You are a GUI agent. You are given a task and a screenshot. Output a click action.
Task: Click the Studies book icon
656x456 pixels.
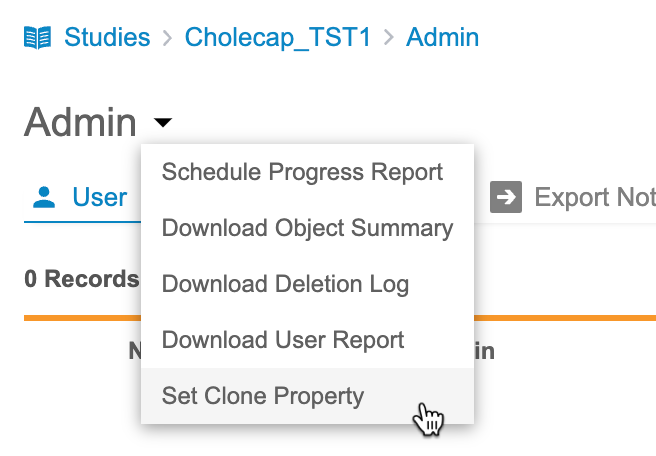point(37,39)
